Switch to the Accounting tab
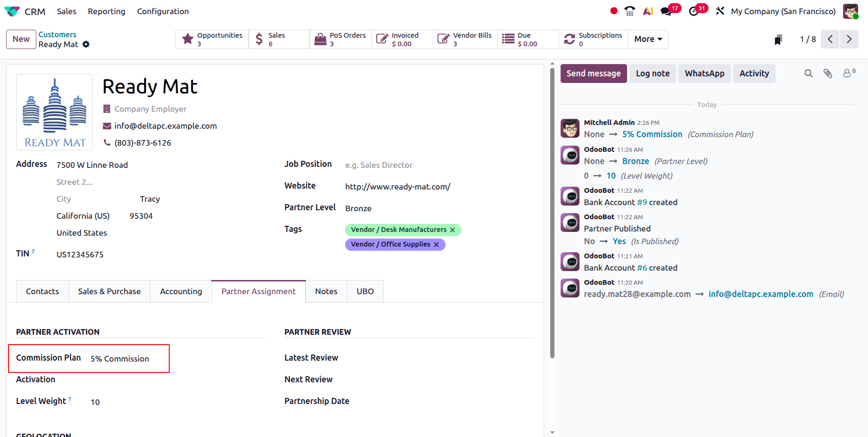The image size is (868, 437). [x=181, y=291]
